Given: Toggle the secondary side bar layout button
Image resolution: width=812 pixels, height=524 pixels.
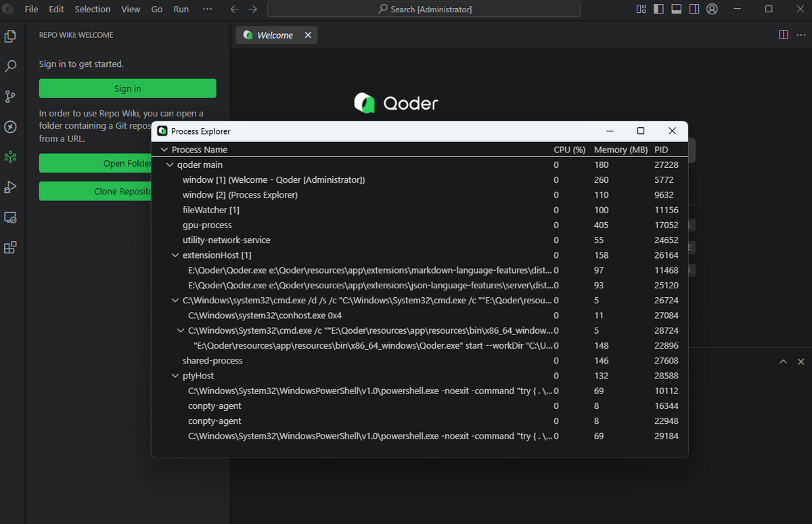Looking at the screenshot, I should [x=694, y=9].
